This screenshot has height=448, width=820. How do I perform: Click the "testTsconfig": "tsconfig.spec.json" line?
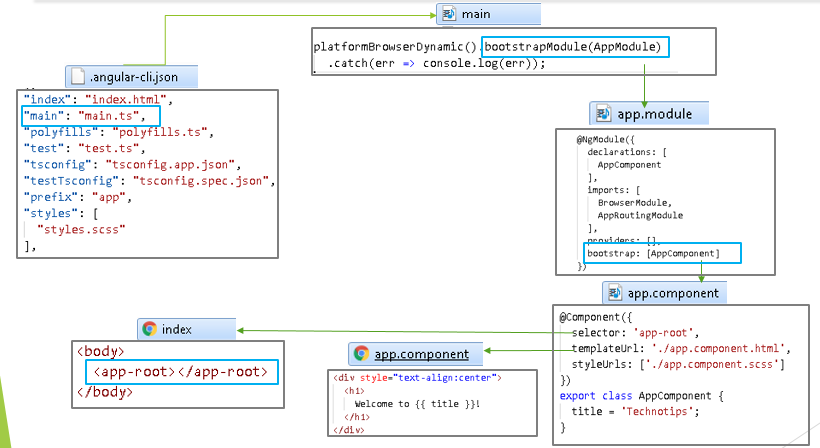149,180
